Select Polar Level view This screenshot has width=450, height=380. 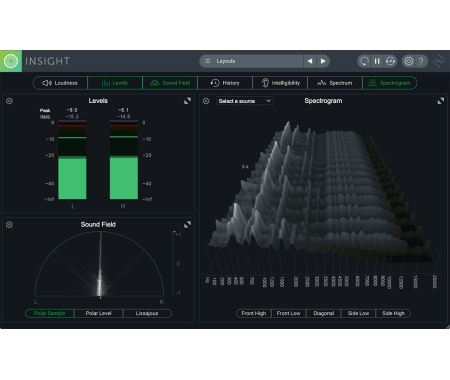tap(98, 313)
